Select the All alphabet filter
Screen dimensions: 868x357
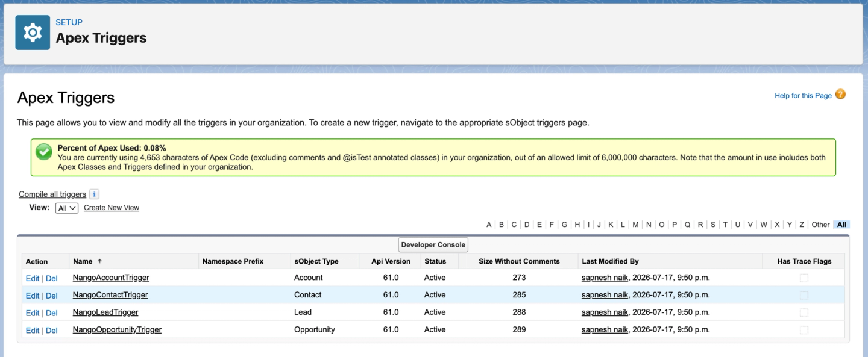(842, 225)
